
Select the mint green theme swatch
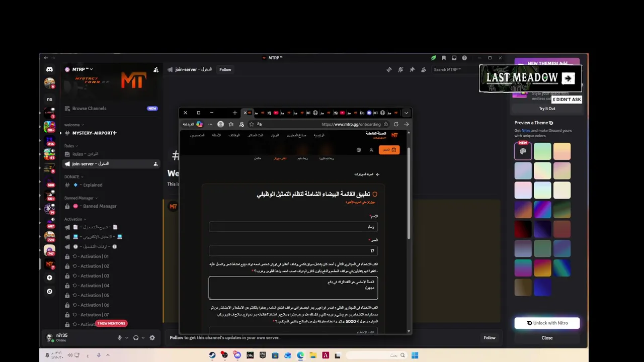[542, 151]
